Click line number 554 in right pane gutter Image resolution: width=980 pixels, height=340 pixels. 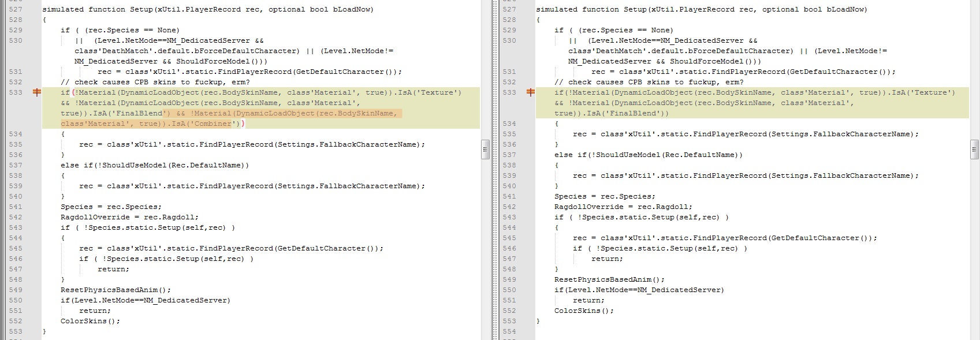[x=509, y=331]
